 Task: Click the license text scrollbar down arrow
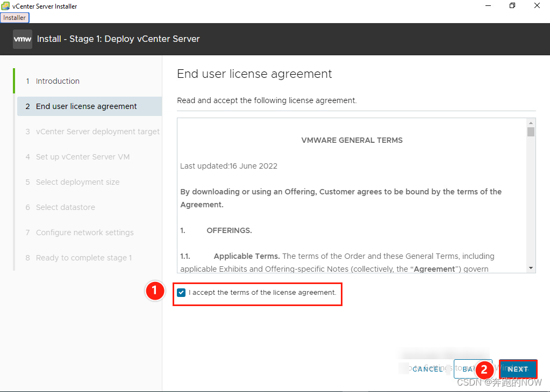click(531, 268)
